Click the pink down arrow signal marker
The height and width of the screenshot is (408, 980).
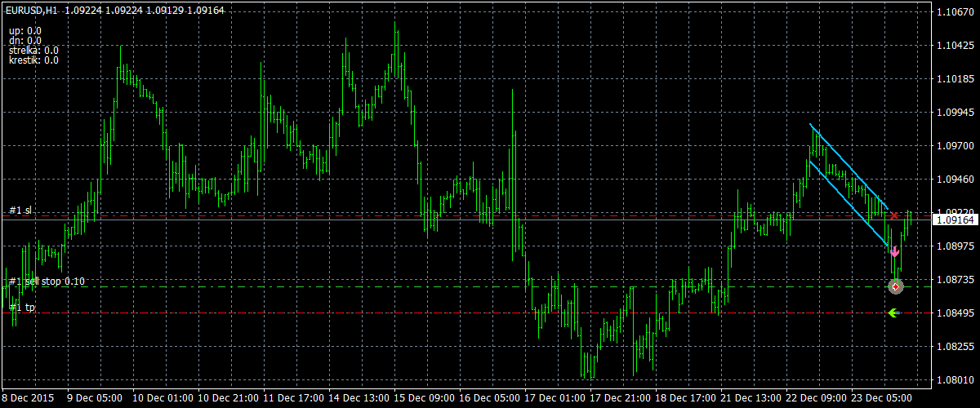[x=895, y=253]
